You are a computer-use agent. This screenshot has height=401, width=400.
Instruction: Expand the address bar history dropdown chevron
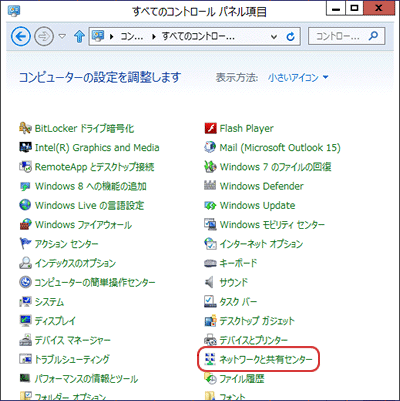(x=274, y=37)
